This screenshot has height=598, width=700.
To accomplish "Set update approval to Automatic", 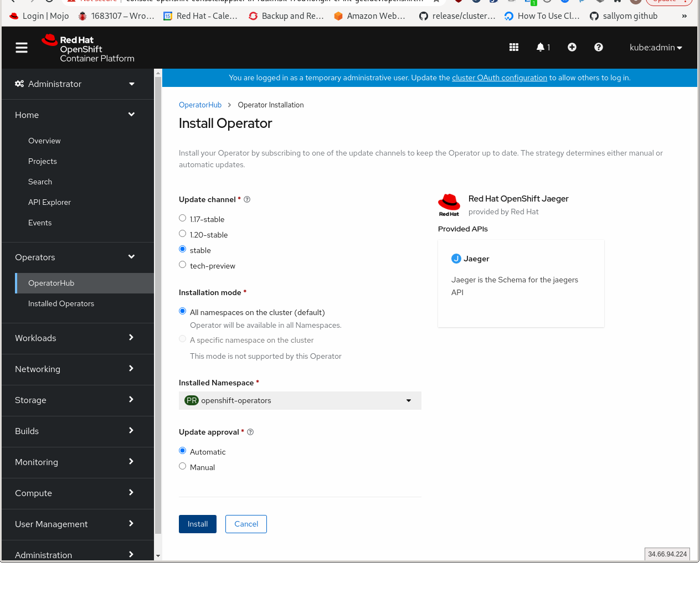I will (x=183, y=451).
